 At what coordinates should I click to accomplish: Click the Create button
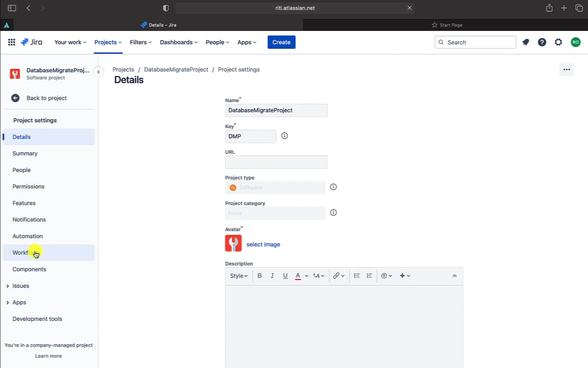282,42
